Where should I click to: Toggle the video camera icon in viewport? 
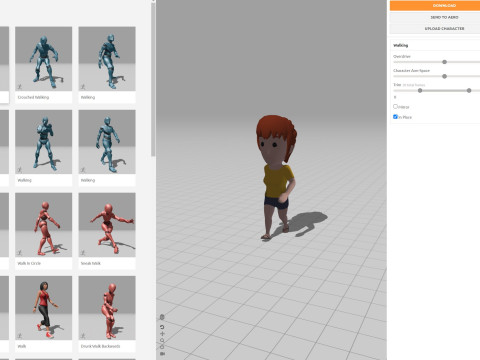[162, 354]
